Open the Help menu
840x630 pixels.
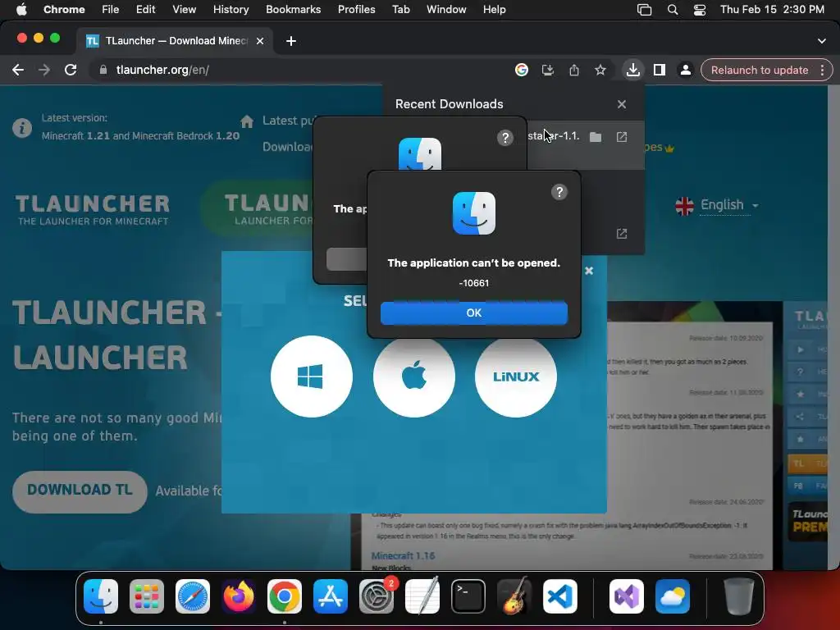494,10
